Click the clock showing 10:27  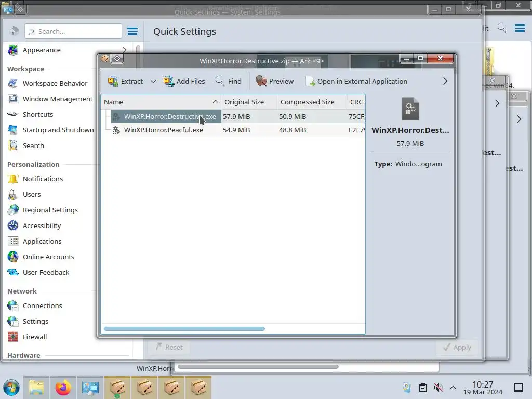pyautogui.click(x=483, y=388)
